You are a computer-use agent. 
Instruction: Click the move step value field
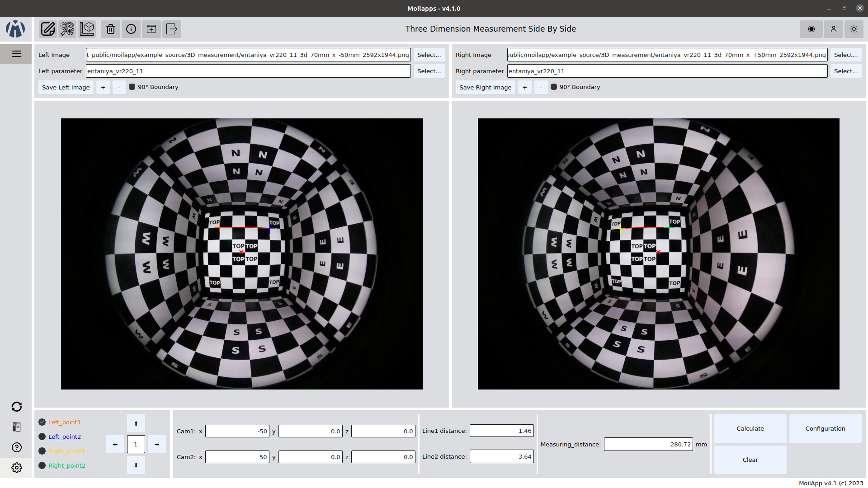click(x=136, y=444)
